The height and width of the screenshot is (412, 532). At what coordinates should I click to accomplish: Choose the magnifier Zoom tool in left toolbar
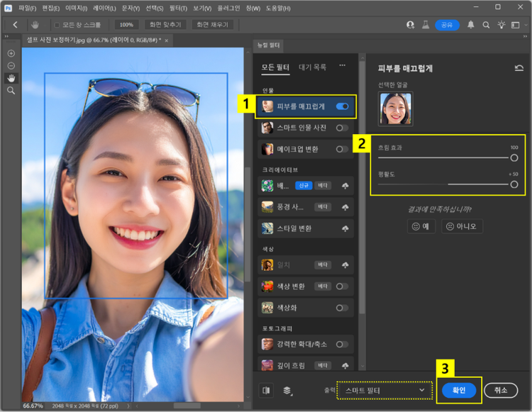click(x=11, y=91)
